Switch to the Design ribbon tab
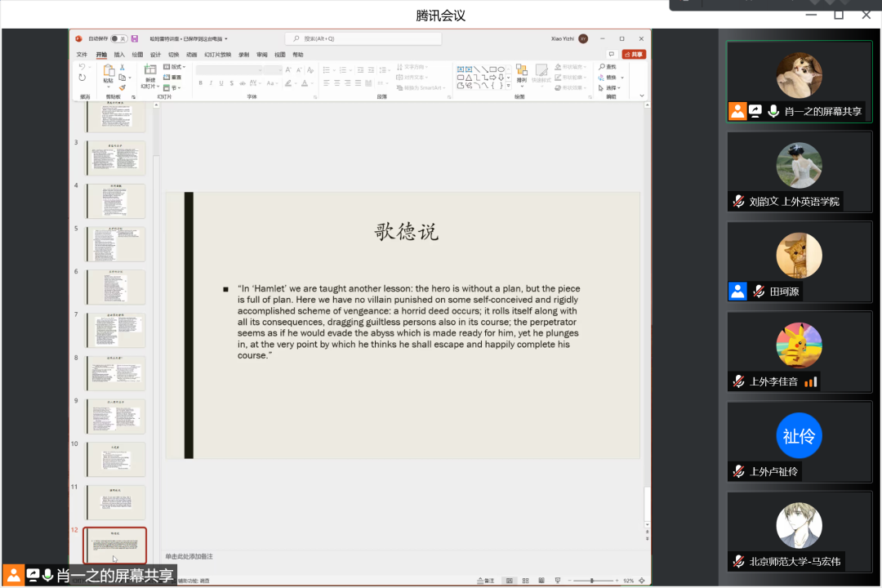882x588 pixels. (x=155, y=55)
